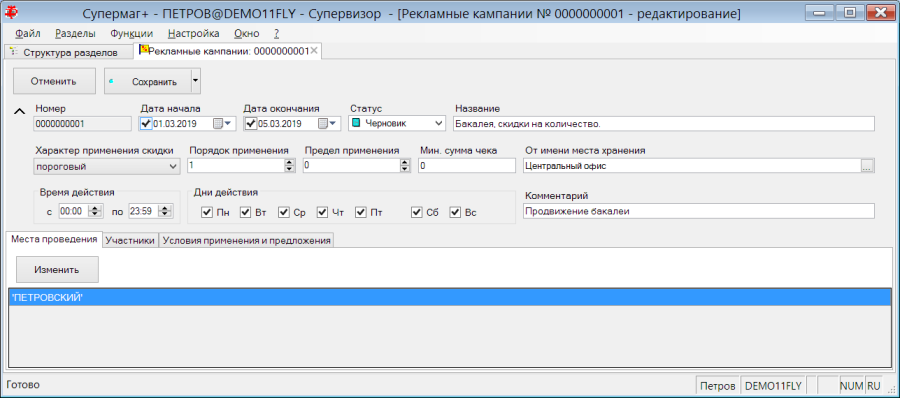Increase Порядок применения with the spinner
This screenshot has width=900, height=398.
tap(290, 163)
